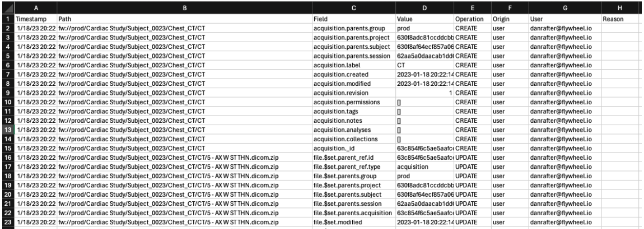Select the 'acquisition' value in row 17
Screen dimensions: 644x229
pyautogui.click(x=425, y=168)
